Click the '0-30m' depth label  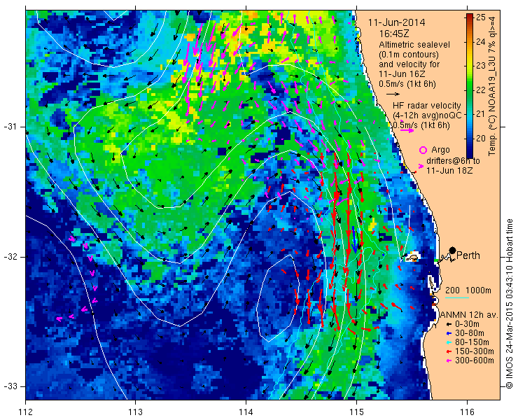[467, 325]
